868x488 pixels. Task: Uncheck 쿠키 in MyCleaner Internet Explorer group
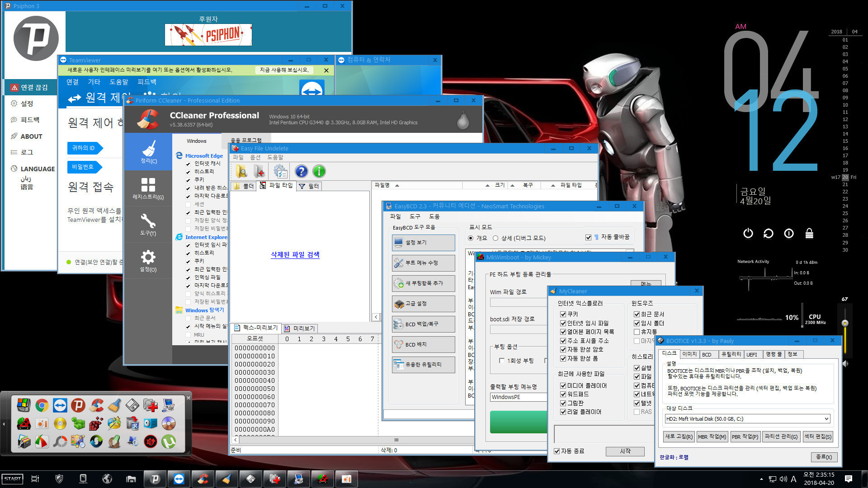(x=563, y=314)
